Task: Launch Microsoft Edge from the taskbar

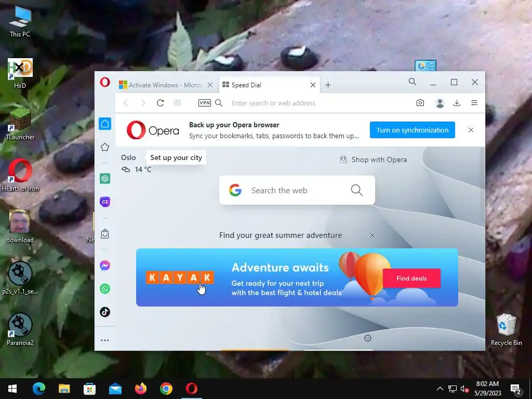Action: pyautogui.click(x=38, y=389)
